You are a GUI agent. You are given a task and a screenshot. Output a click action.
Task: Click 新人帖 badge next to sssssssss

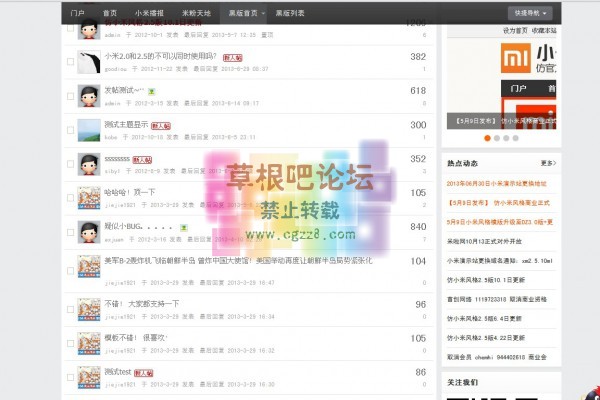(142, 160)
